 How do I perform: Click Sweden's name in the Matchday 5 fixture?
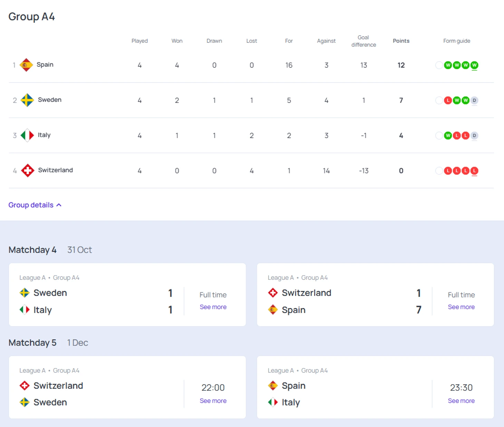click(x=50, y=402)
